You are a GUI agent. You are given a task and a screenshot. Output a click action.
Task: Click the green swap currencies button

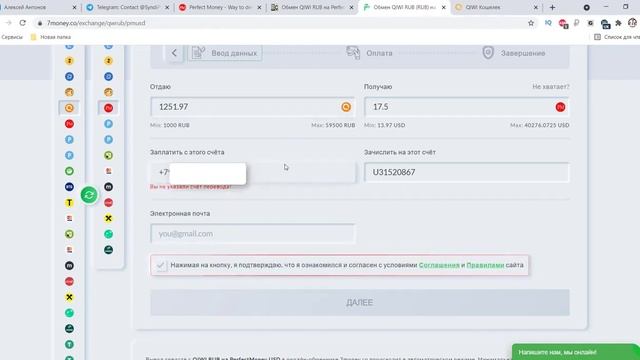click(x=89, y=195)
